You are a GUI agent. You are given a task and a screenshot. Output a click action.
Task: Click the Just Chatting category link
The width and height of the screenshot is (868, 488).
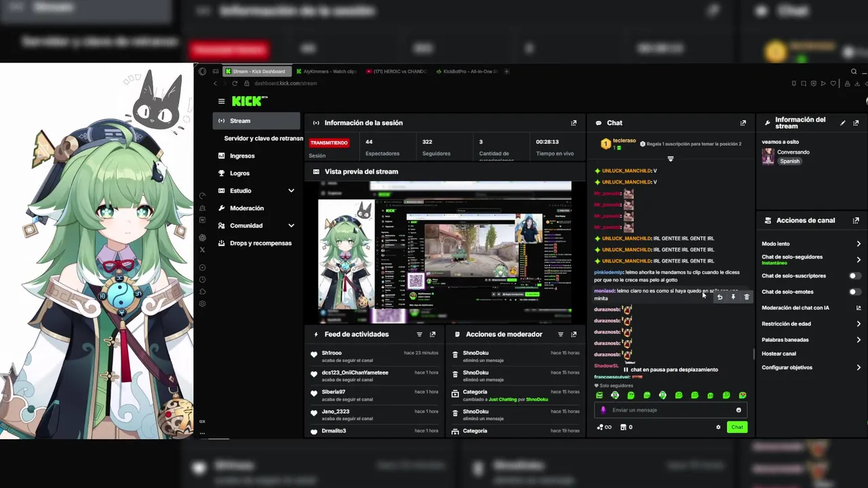(502, 399)
